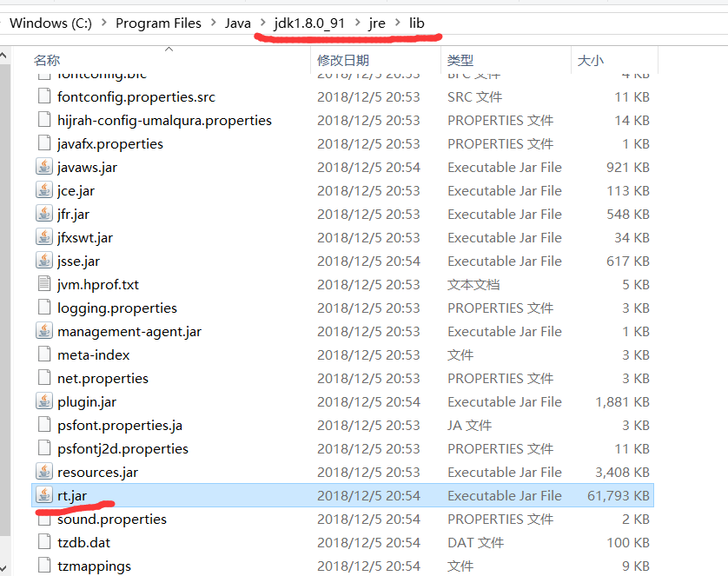Select file name sound.properties
728x576 pixels.
[x=112, y=519]
